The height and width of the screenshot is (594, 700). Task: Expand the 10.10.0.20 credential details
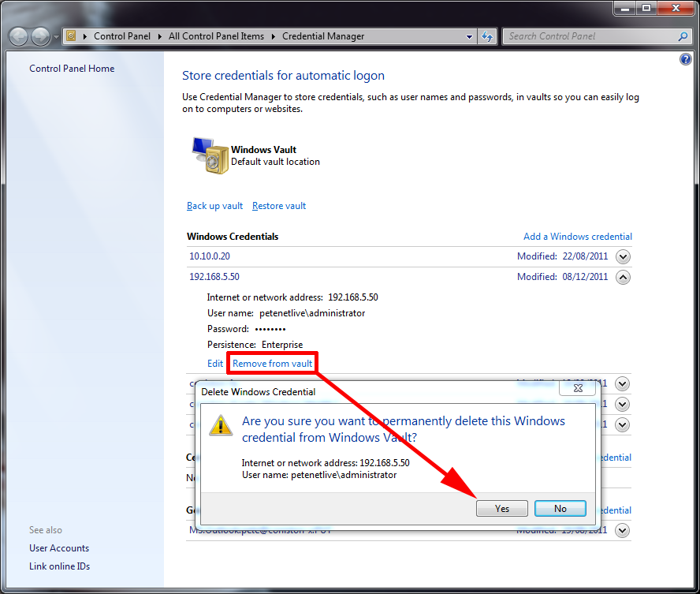[622, 256]
